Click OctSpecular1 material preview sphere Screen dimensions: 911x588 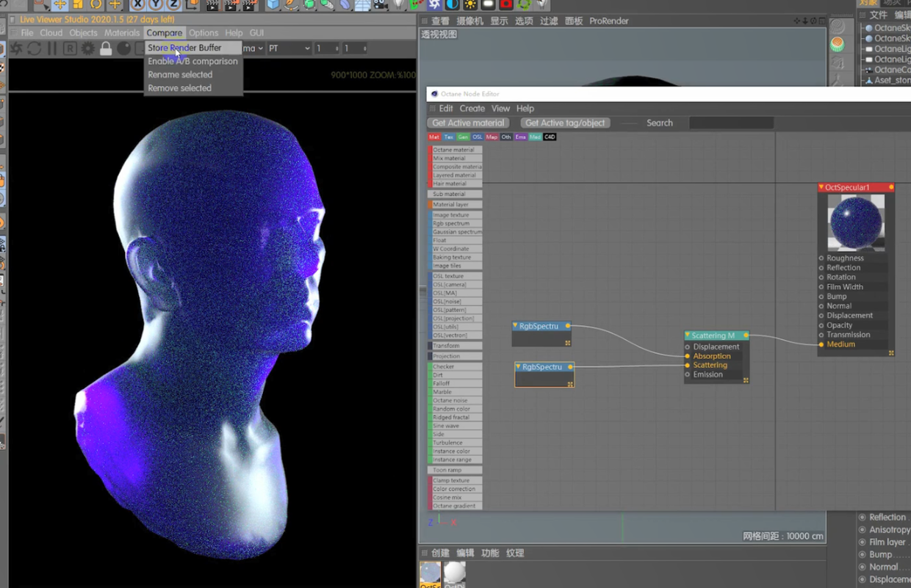point(856,223)
